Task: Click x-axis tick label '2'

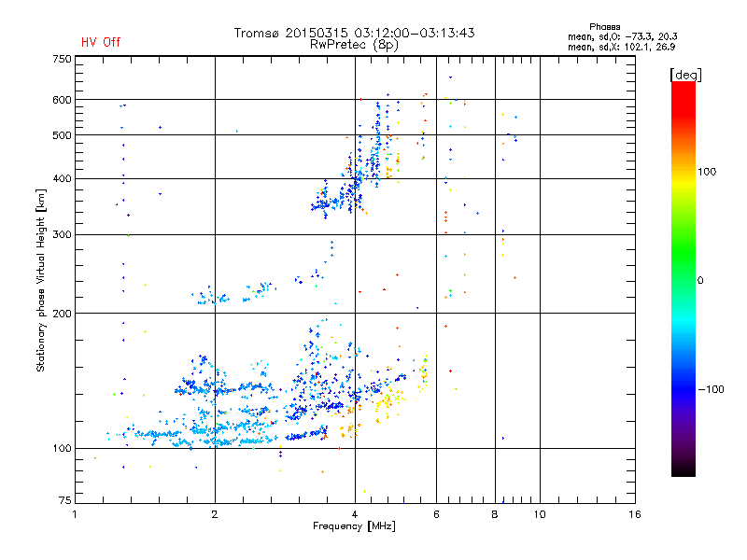Action: (215, 514)
